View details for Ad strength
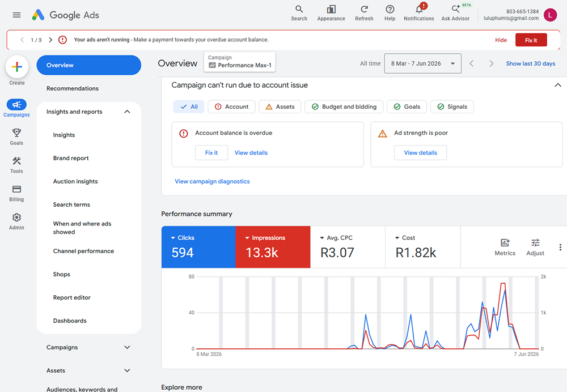The height and width of the screenshot is (392, 567). coord(421,153)
